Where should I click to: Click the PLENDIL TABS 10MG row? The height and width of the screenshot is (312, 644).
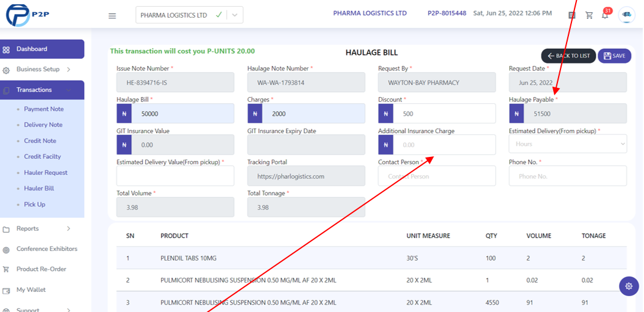(371, 258)
